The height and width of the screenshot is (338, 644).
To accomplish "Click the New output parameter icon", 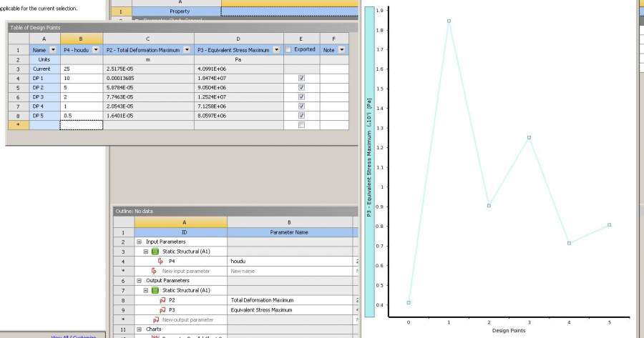I will point(156,319).
